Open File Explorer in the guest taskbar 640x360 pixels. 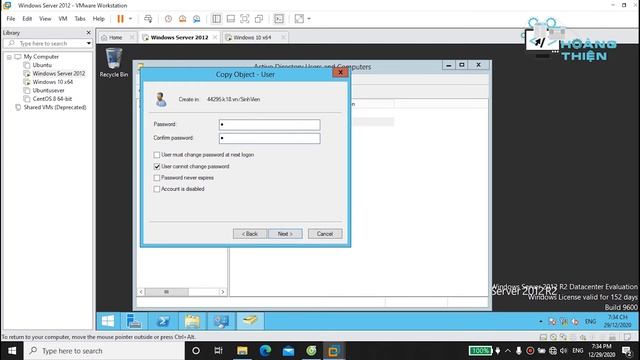(x=192, y=321)
